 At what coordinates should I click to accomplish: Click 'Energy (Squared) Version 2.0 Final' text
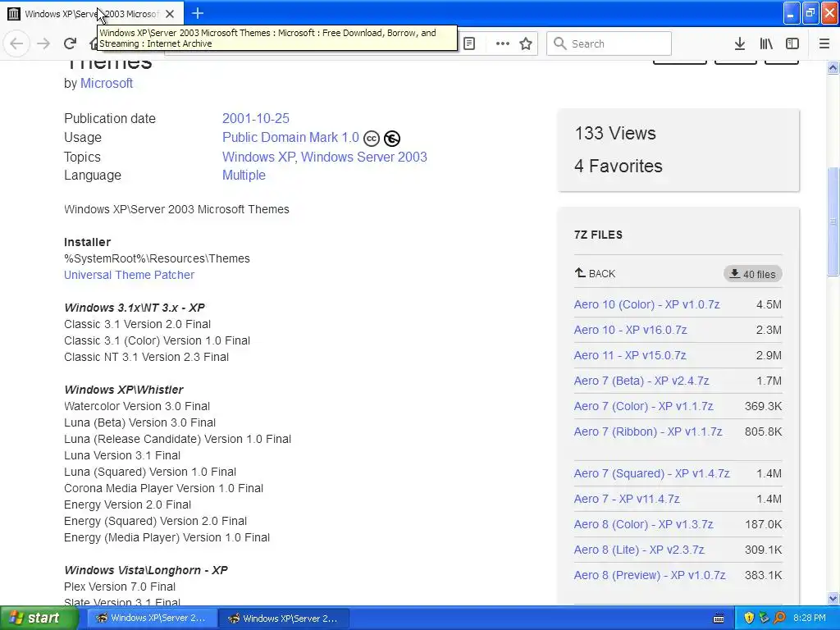coord(155,521)
